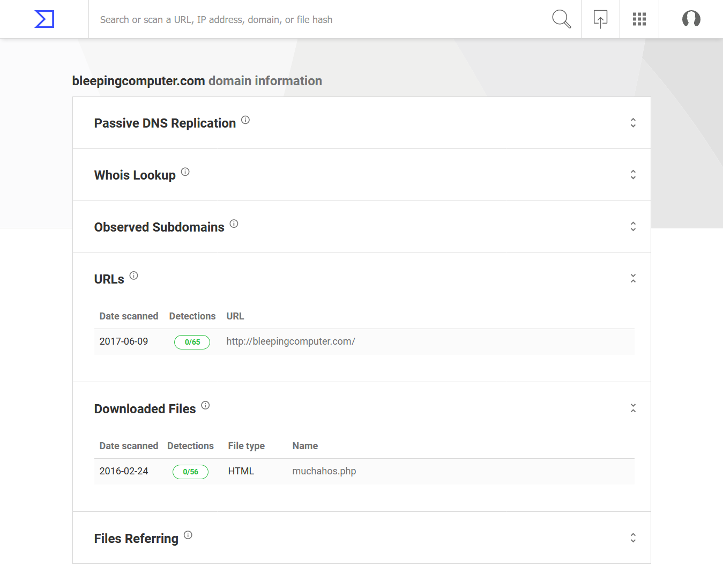This screenshot has height=588, width=723.
Task: Collapse the Downloaded Files section
Action: [633, 408]
